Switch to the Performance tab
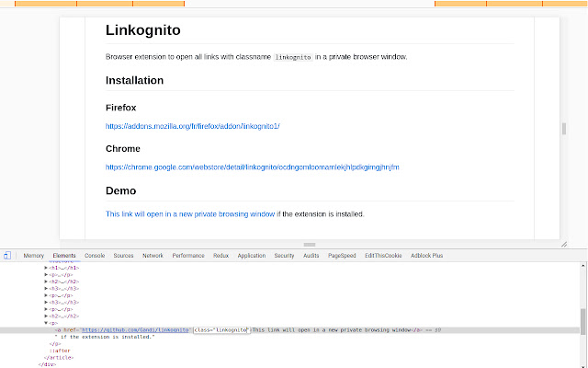The width and height of the screenshot is (588, 368). 188,256
